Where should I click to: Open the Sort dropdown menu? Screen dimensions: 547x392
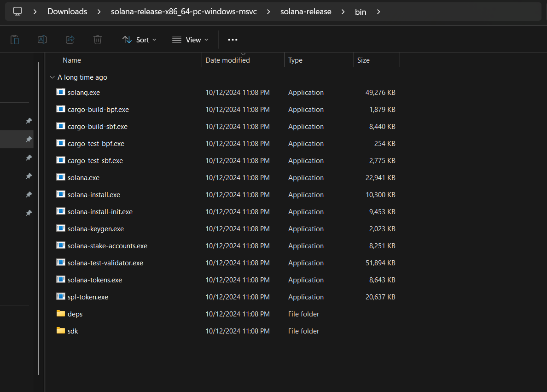point(140,40)
